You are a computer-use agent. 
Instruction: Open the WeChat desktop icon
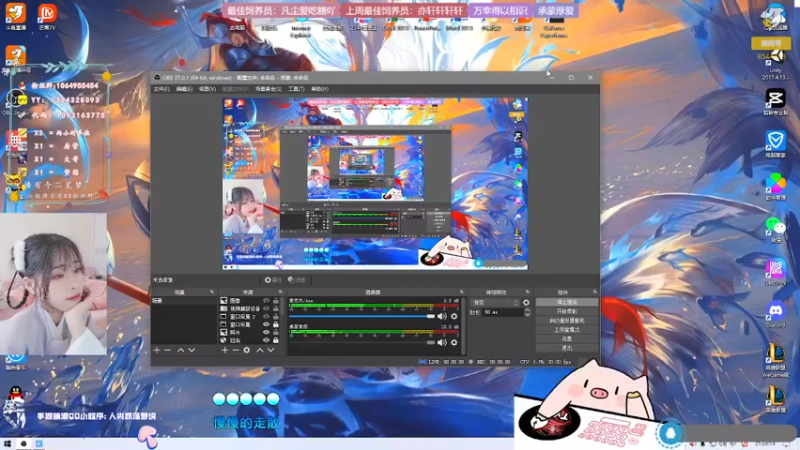pos(776,229)
